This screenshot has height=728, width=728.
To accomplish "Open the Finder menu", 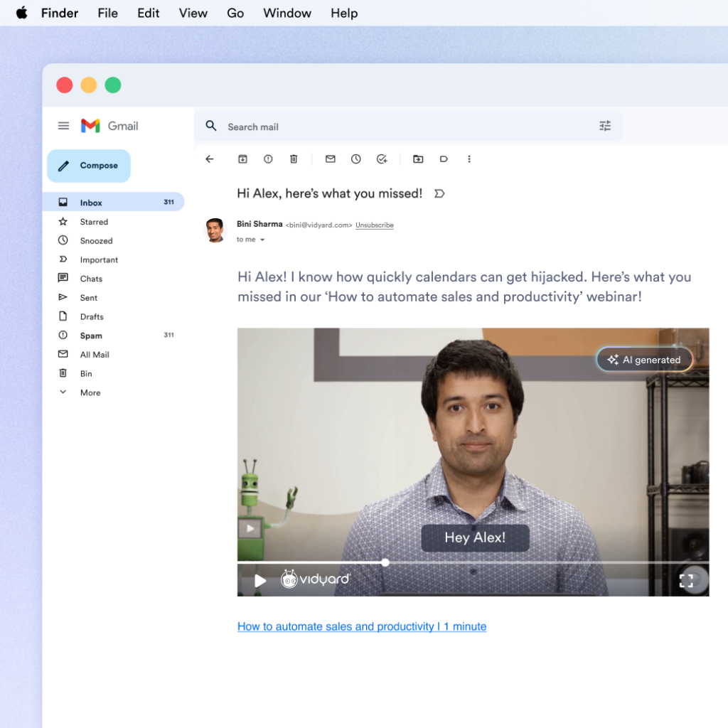I will pos(60,13).
